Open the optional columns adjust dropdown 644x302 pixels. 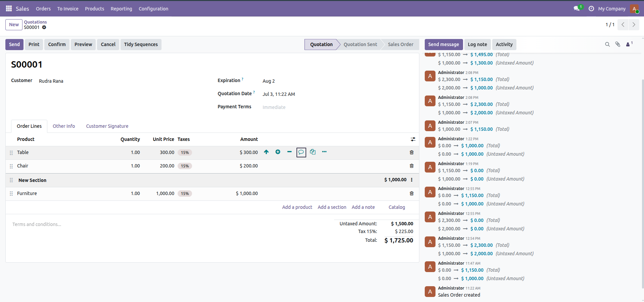413,139
